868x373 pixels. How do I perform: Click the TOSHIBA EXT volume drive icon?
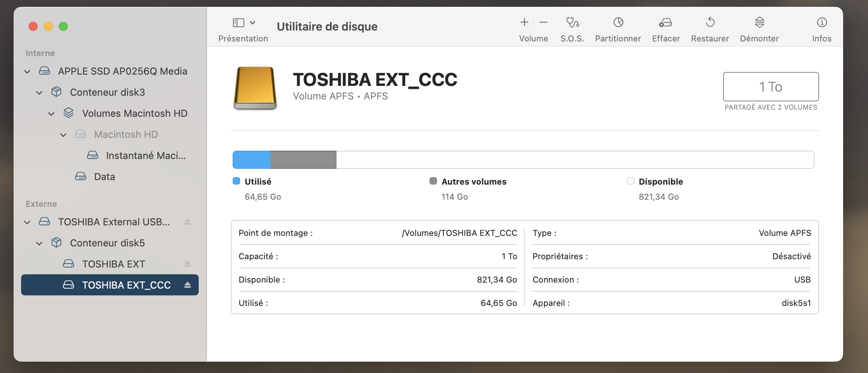(x=69, y=264)
